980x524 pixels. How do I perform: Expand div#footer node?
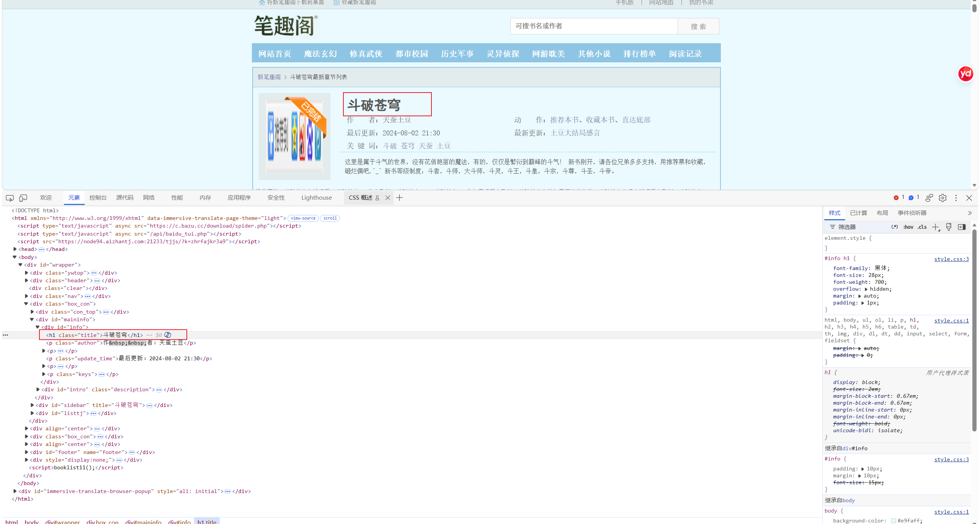coord(26,452)
